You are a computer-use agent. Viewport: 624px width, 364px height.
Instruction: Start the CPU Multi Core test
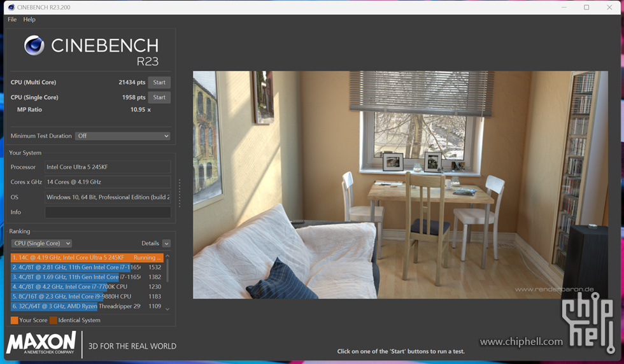[159, 82]
